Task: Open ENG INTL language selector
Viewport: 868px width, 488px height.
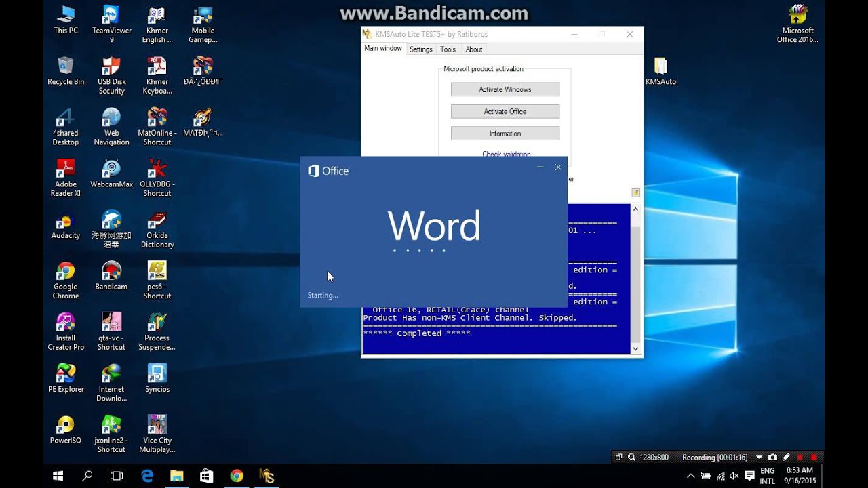Action: tap(768, 476)
